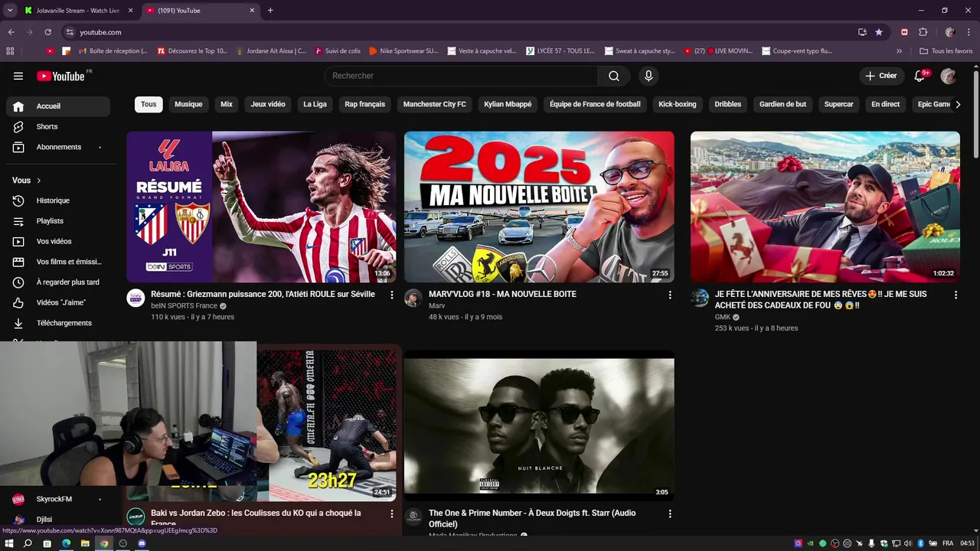This screenshot has width=980, height=551.
Task: Open MARV'VLOG #18 - MA NOUVELLE BOITE title
Action: [502, 294]
